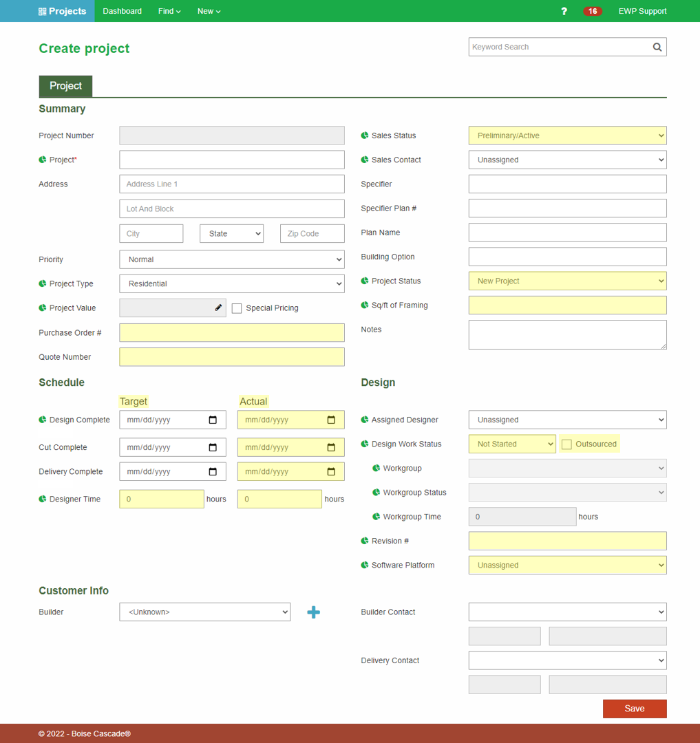Click the red Save button
Screen dimensions: 700x743
tap(635, 709)
